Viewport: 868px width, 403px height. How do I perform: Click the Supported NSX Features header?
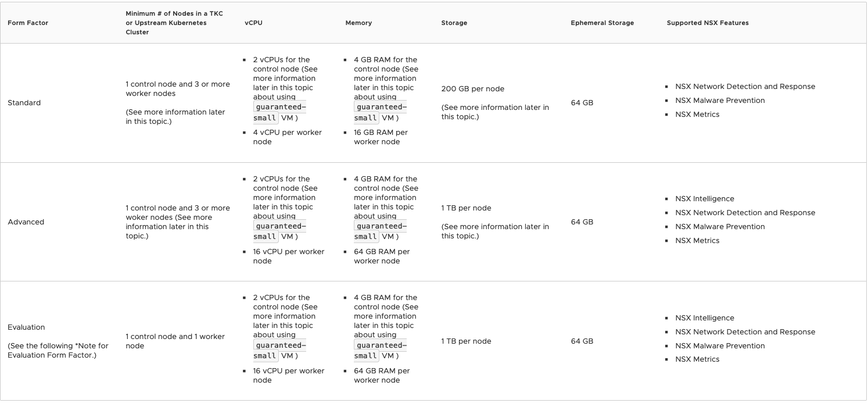pyautogui.click(x=707, y=23)
